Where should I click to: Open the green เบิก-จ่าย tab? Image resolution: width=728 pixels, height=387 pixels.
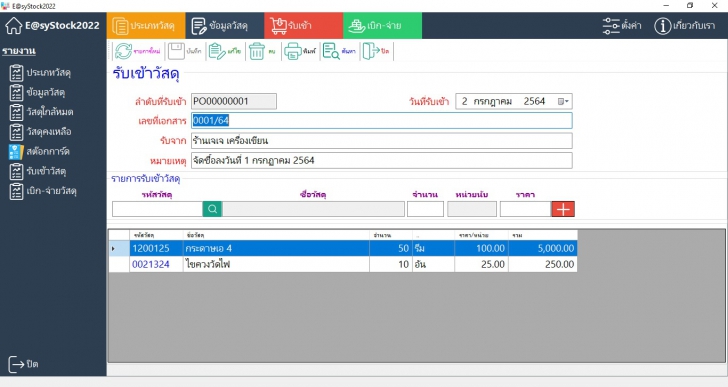point(383,26)
